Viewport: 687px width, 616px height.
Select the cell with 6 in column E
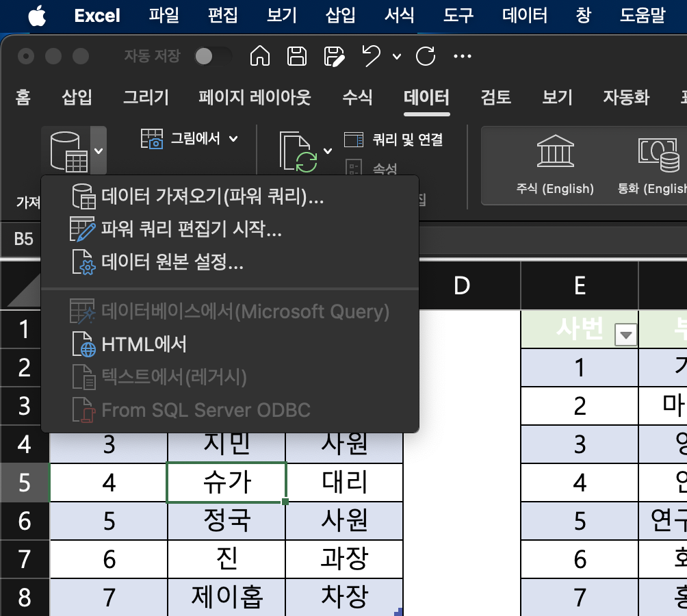click(580, 559)
